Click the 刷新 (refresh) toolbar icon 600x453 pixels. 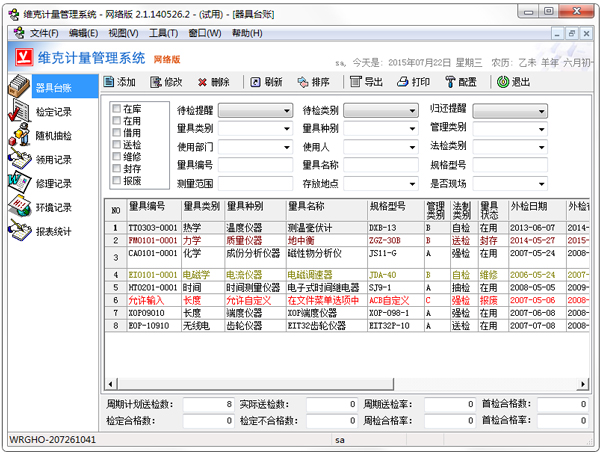(255, 82)
